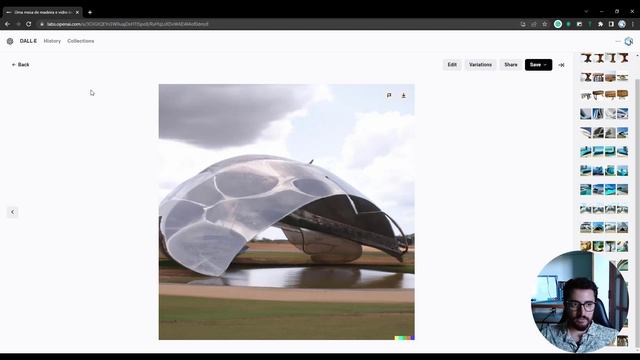Click the browser forward arrow
Image resolution: width=640 pixels, height=360 pixels.
[x=18, y=24]
